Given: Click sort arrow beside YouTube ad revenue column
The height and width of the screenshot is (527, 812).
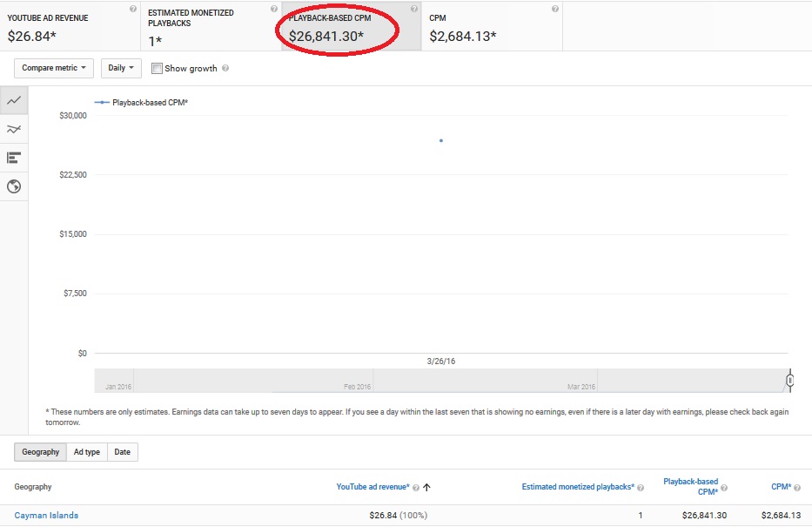Looking at the screenshot, I should (x=426, y=488).
